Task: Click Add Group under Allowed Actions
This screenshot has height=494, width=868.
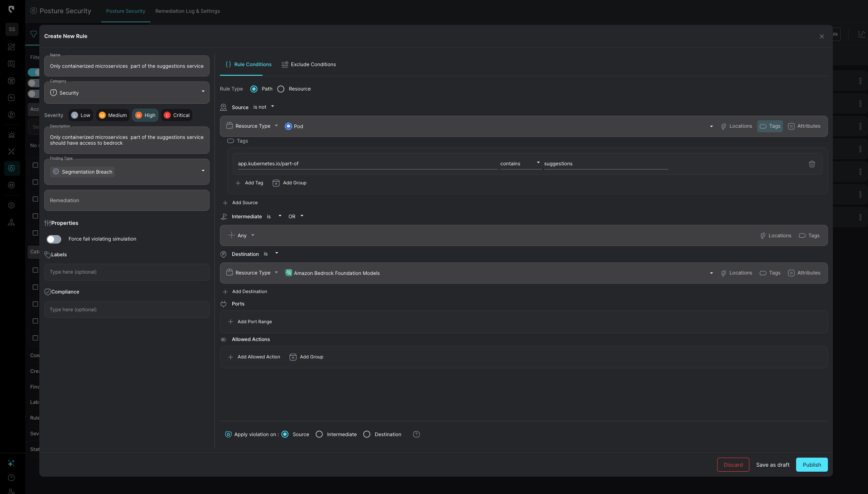Action: [x=306, y=357]
